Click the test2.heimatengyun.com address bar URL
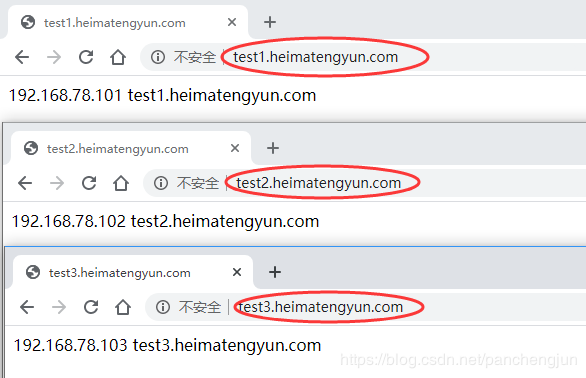This screenshot has height=378, width=586. tap(319, 183)
